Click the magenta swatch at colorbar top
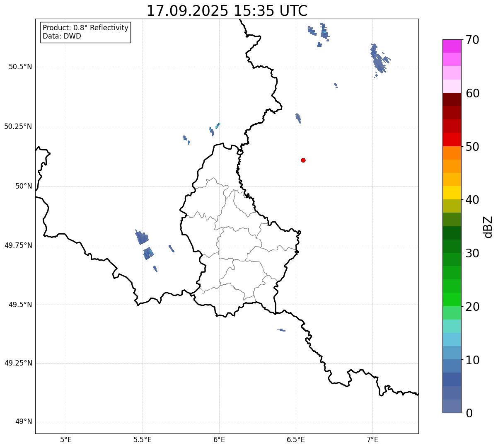The image size is (498, 448). (x=452, y=46)
